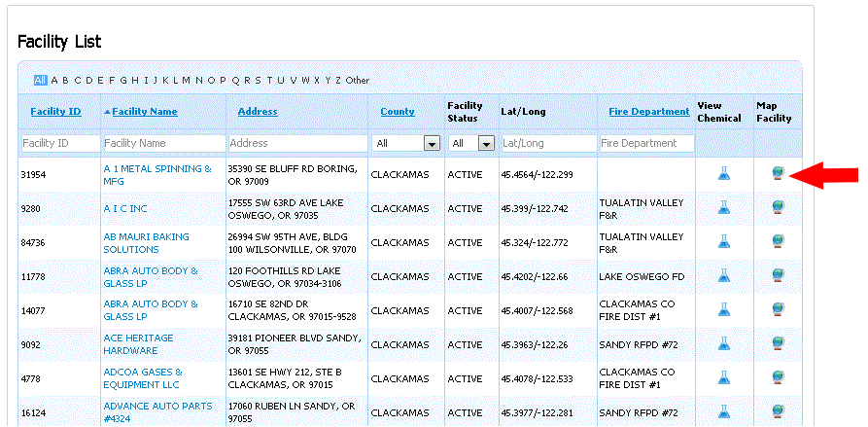
Task: Map facility ID 11778 on Foothills Rd
Action: tap(778, 275)
